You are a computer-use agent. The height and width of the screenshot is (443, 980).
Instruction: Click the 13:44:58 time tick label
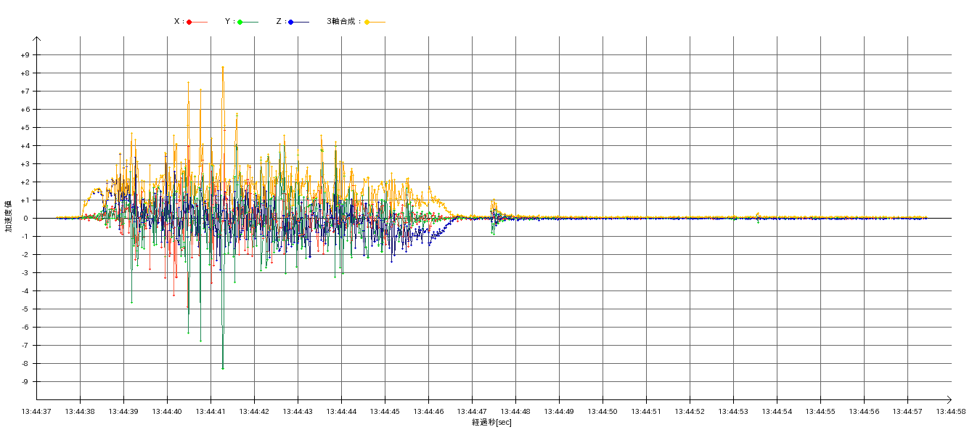[x=951, y=412]
